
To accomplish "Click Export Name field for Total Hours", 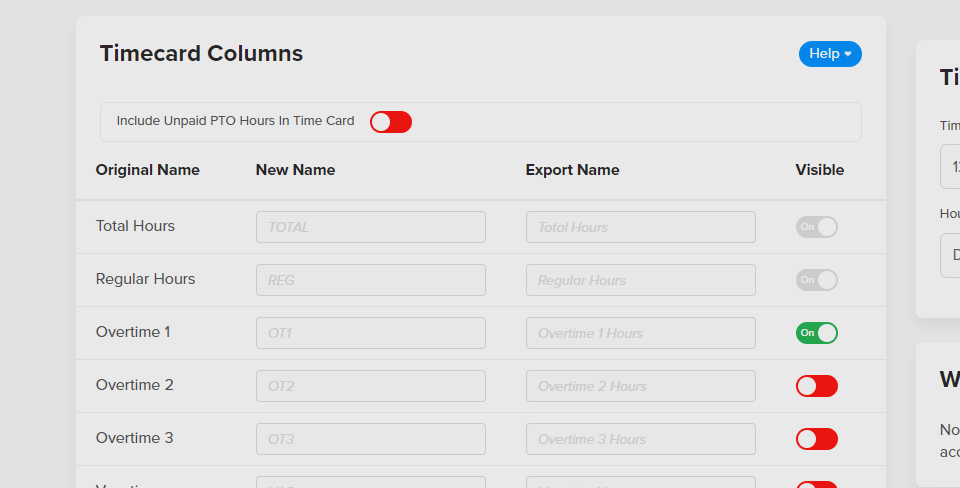I will (x=640, y=227).
